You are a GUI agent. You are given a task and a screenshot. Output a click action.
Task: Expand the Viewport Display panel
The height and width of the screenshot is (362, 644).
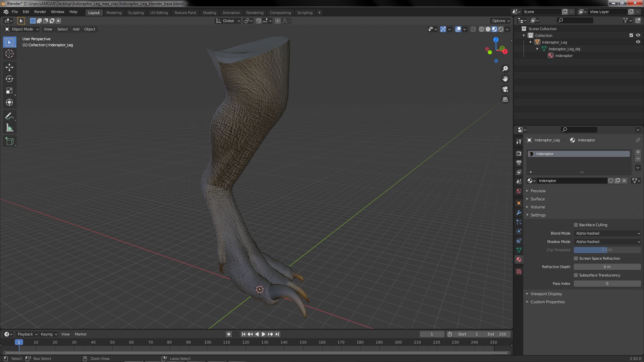[546, 294]
